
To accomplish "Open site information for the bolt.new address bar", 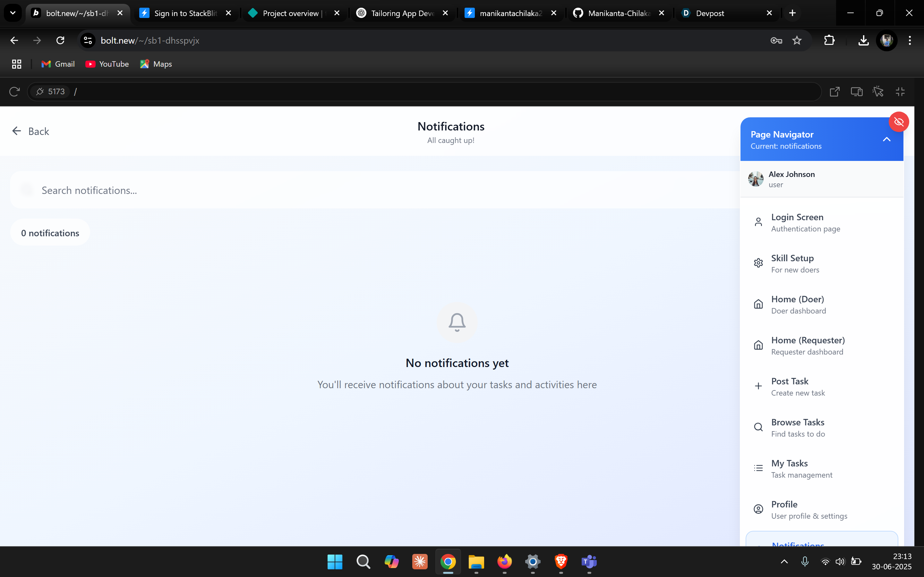I will pyautogui.click(x=88, y=40).
